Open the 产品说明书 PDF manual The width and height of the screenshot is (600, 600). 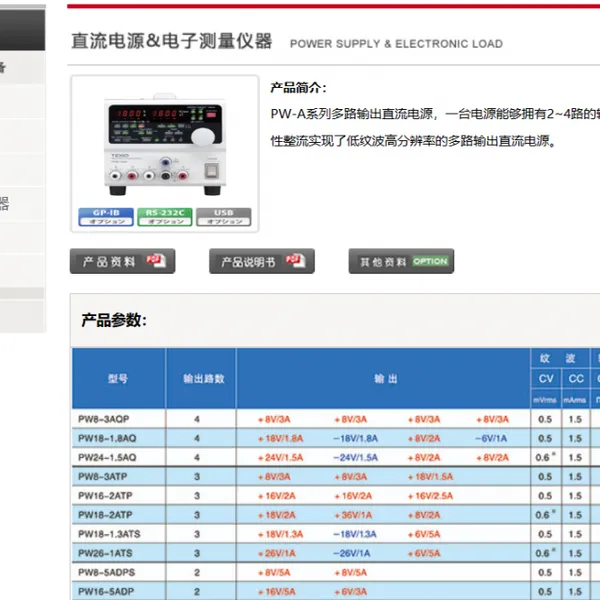pos(262,261)
